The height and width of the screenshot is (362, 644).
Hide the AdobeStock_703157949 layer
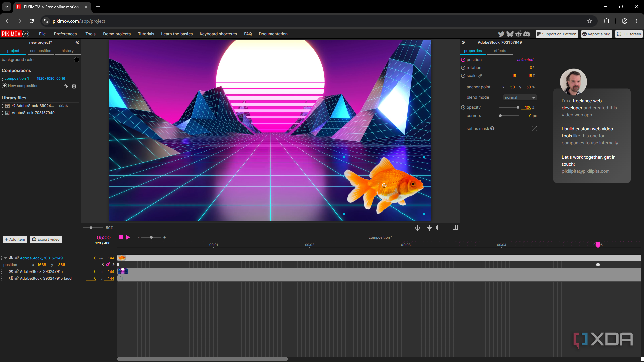(11, 258)
